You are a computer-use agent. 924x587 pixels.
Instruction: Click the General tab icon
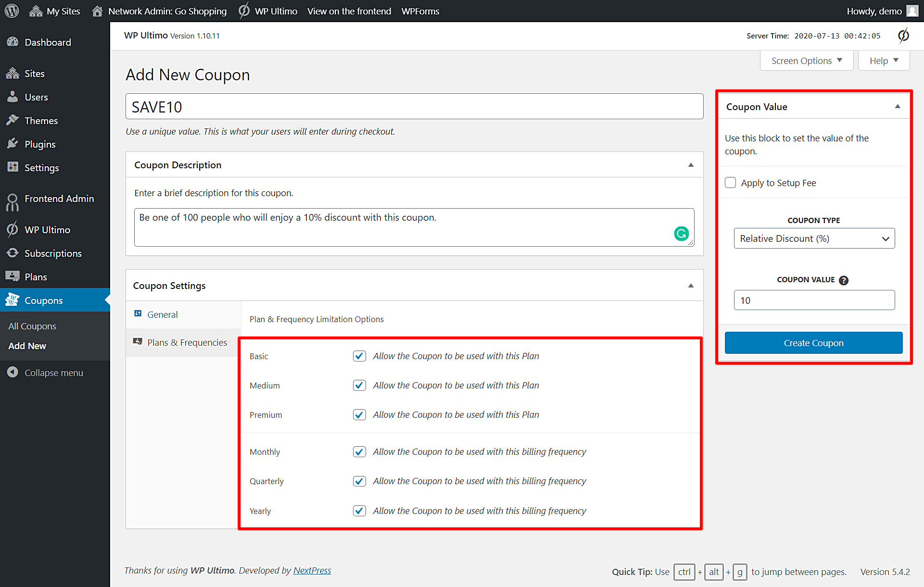(x=138, y=313)
